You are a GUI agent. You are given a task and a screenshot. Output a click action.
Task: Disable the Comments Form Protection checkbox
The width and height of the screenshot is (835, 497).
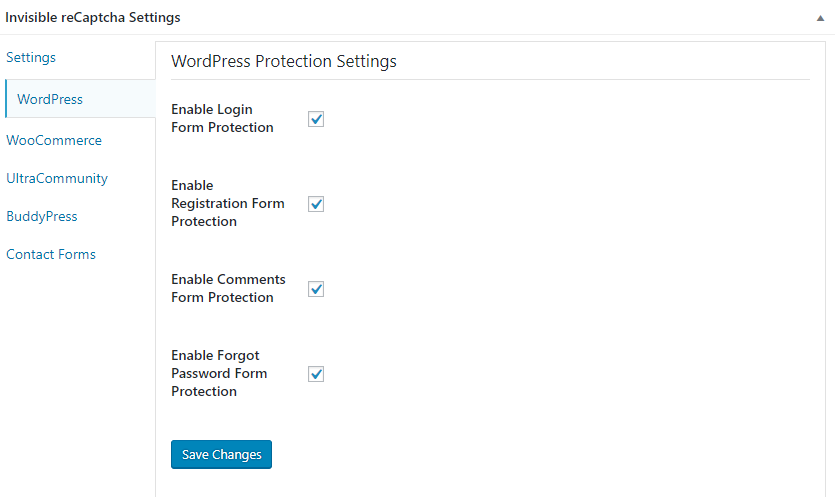(316, 289)
